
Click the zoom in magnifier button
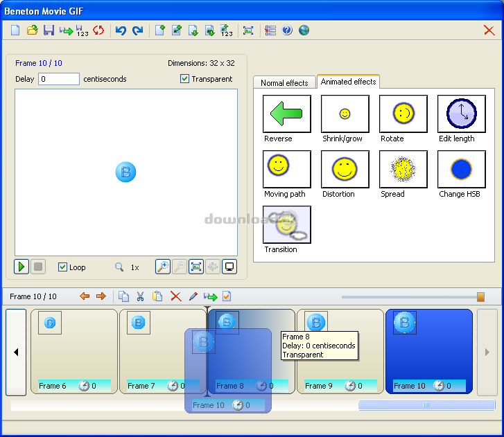point(163,267)
